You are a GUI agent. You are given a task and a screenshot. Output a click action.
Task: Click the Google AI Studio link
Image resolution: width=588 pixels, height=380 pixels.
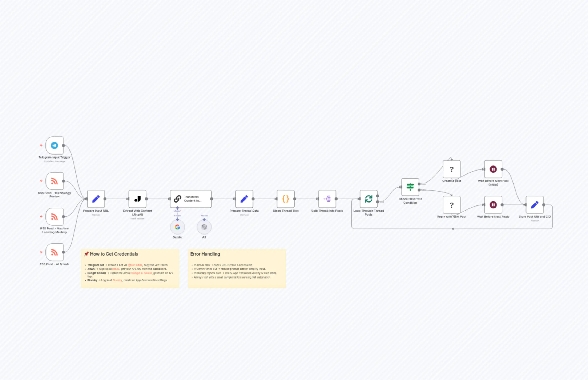point(141,273)
